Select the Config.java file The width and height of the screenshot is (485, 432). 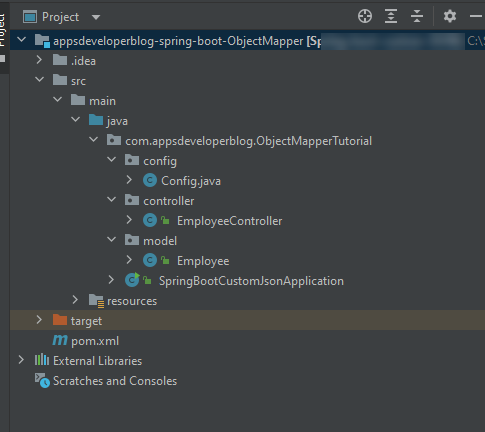point(191,181)
